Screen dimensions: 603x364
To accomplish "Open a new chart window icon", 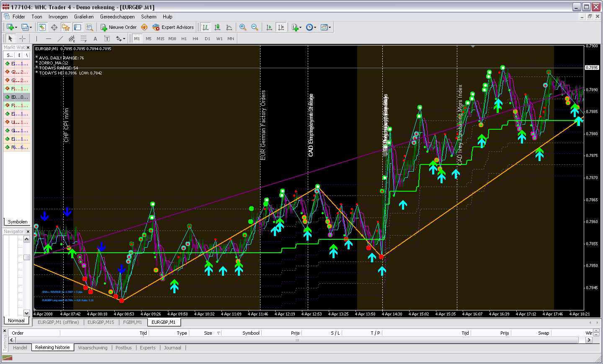I will coord(10,27).
